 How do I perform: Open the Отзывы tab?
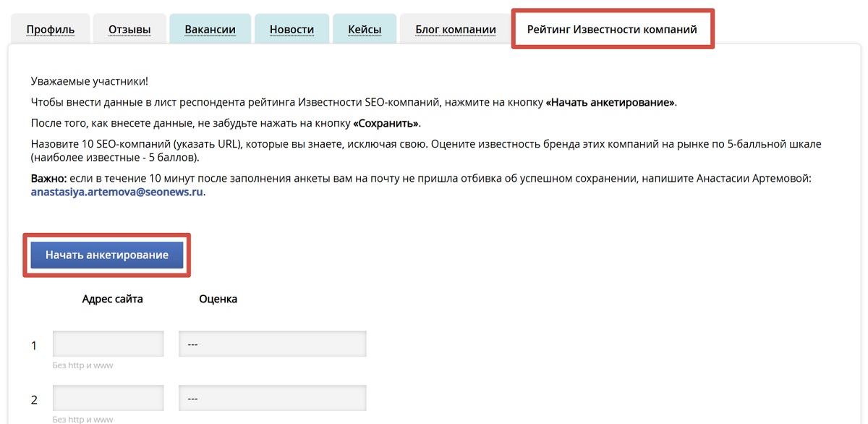click(129, 28)
